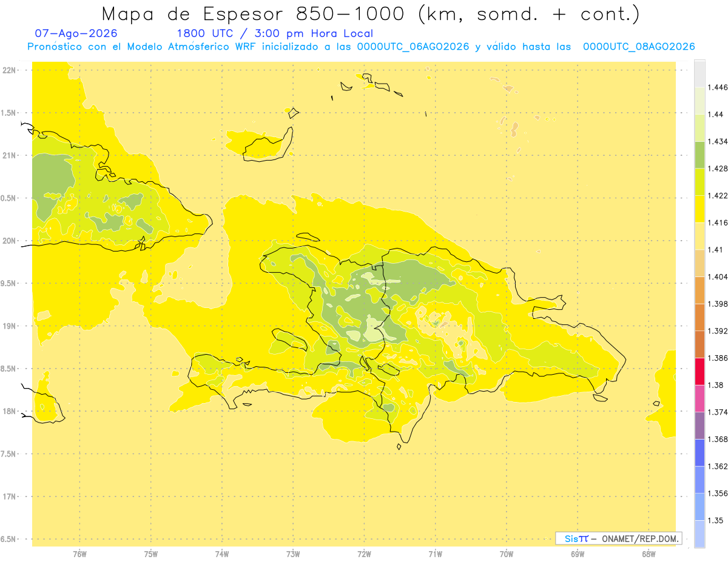Click the latitude label 18N

pos(9,411)
